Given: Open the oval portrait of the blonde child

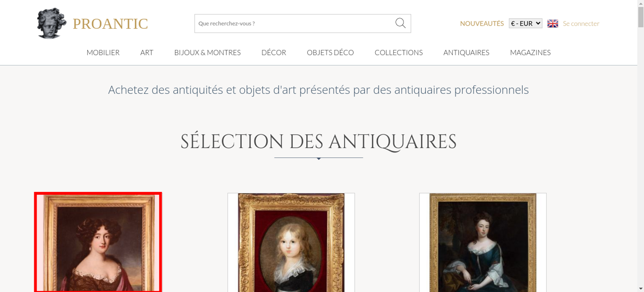Looking at the screenshot, I should [x=291, y=242].
